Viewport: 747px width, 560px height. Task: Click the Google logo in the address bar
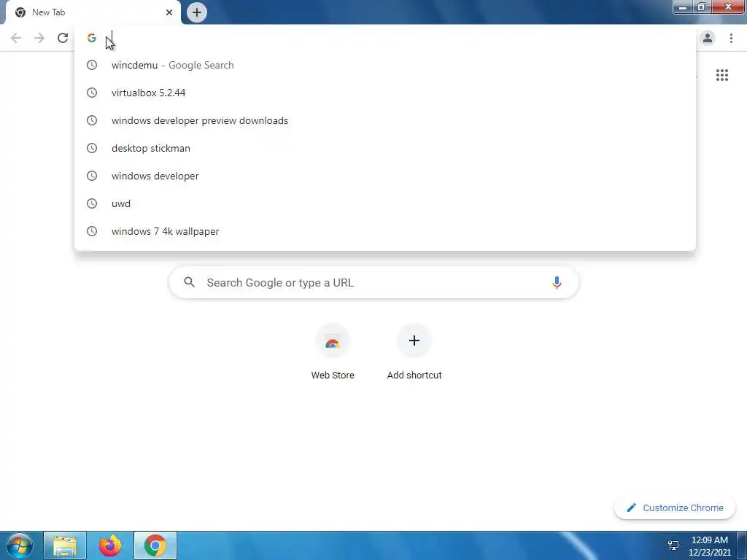(92, 38)
